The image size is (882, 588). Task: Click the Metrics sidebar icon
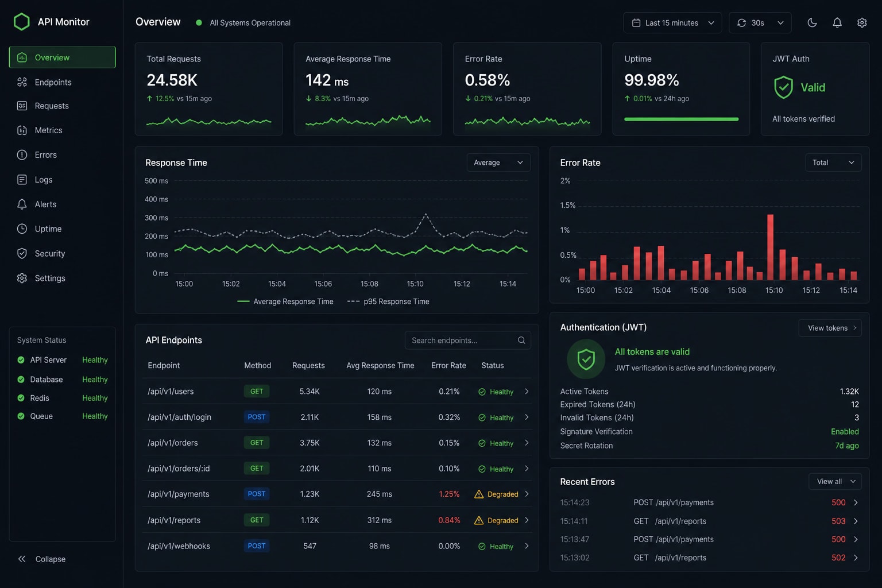pyautogui.click(x=22, y=130)
